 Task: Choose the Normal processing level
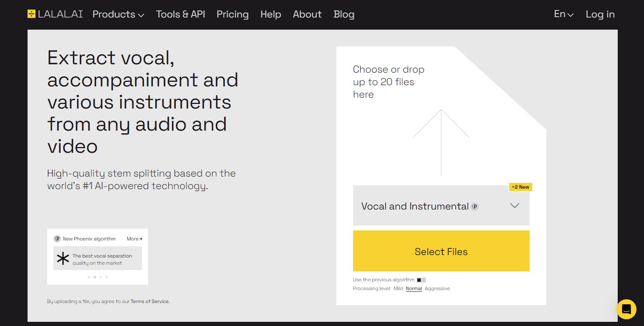tap(414, 288)
